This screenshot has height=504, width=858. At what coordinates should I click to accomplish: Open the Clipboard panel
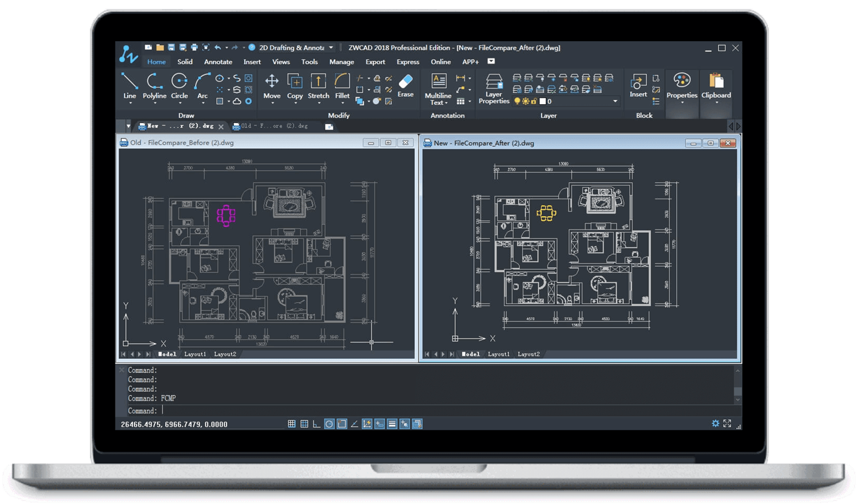(x=716, y=86)
